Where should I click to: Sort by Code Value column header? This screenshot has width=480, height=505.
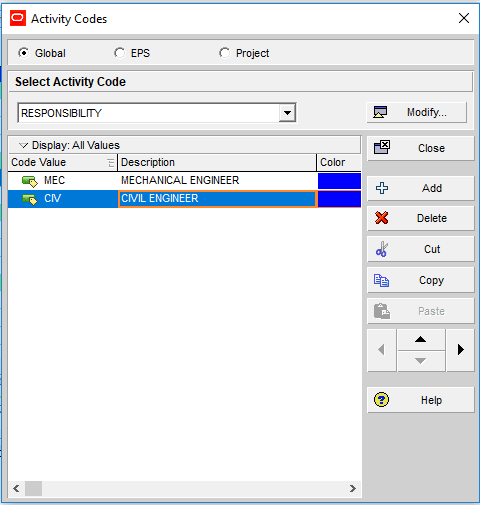point(63,162)
